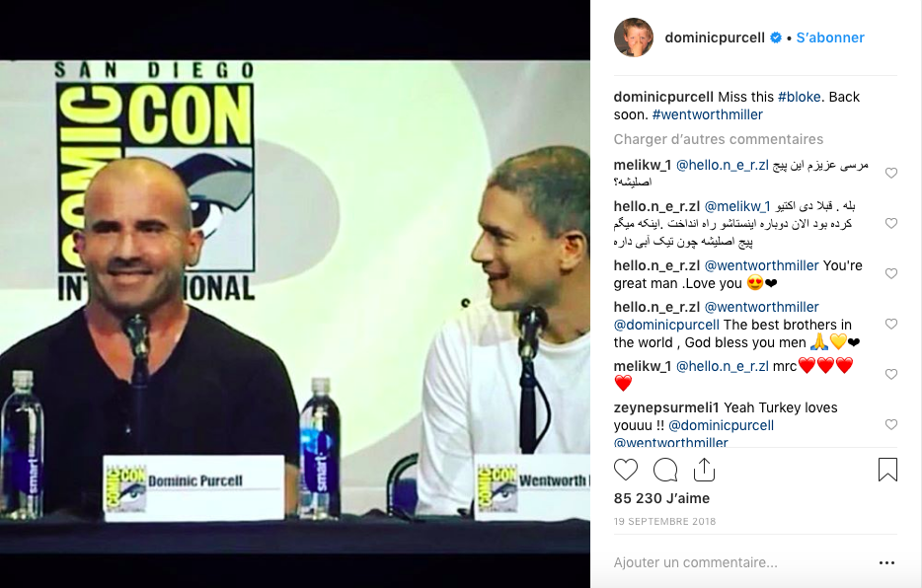Open the dominicpurcell username in header
The width and height of the screenshot is (922, 588).
[715, 37]
